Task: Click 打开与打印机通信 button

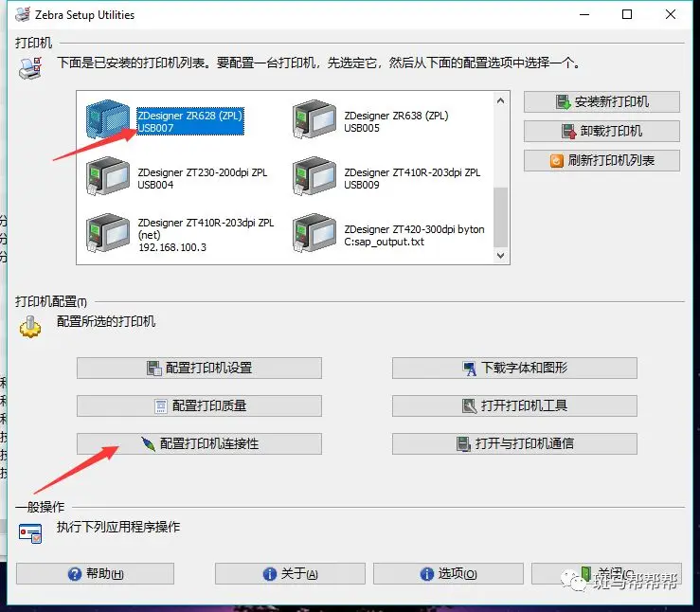Action: coord(514,443)
